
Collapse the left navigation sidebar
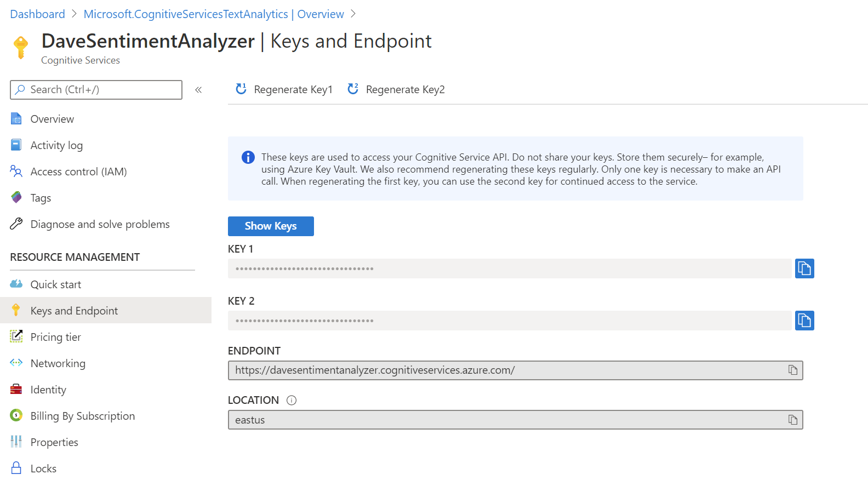(198, 90)
